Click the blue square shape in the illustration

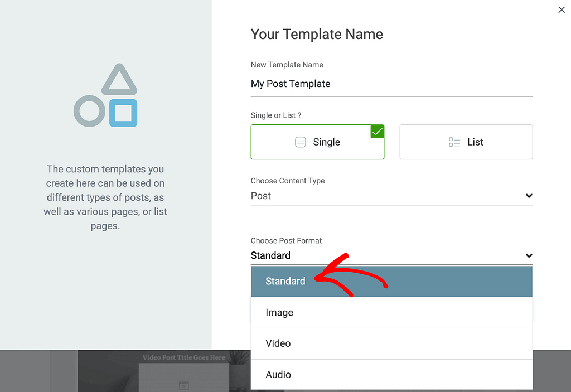pyautogui.click(x=123, y=113)
